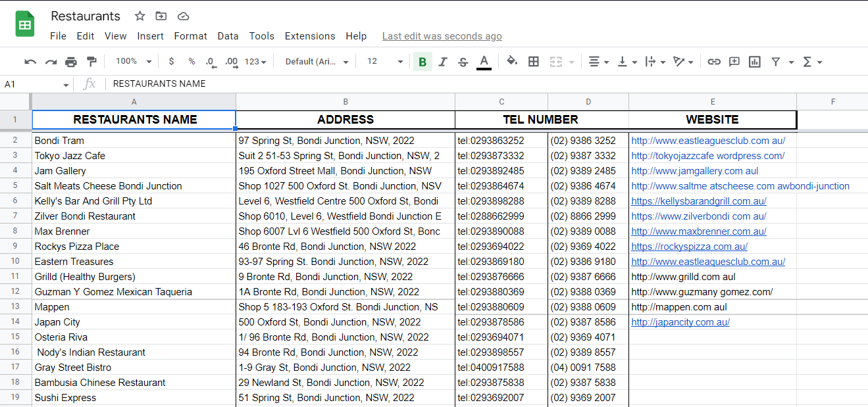
Task: Open 'Last edit was seconds ago' history
Action: tap(442, 36)
